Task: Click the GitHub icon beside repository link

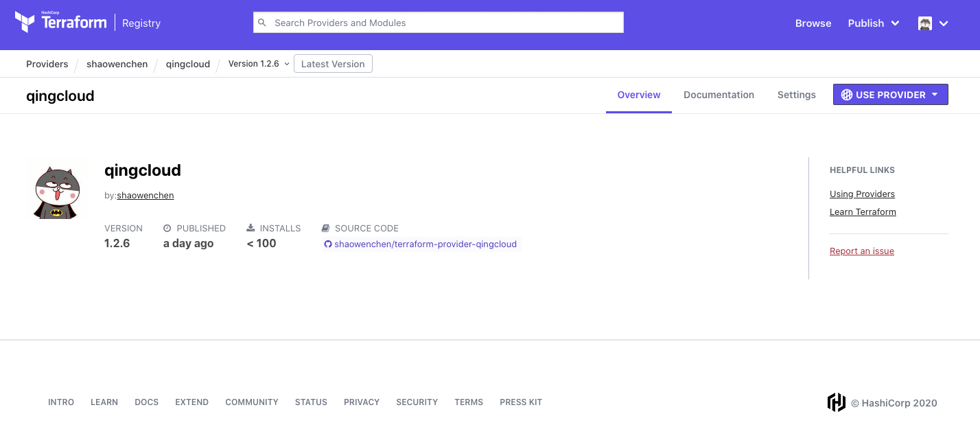Action: [x=328, y=244]
